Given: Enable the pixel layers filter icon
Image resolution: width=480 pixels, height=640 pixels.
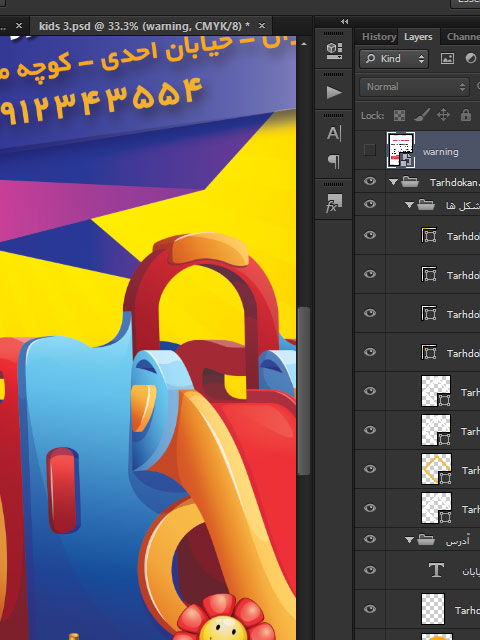Looking at the screenshot, I should (447, 59).
